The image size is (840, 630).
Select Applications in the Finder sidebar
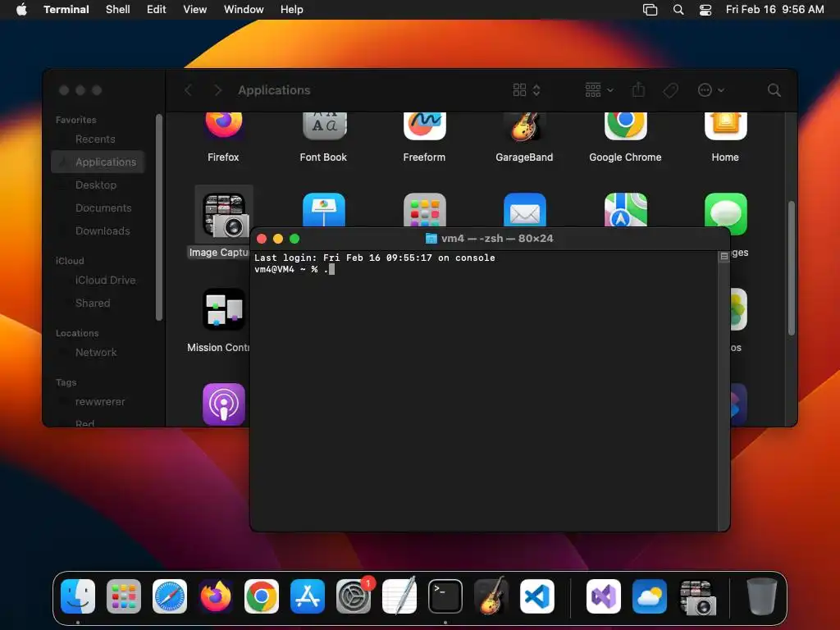pos(98,162)
